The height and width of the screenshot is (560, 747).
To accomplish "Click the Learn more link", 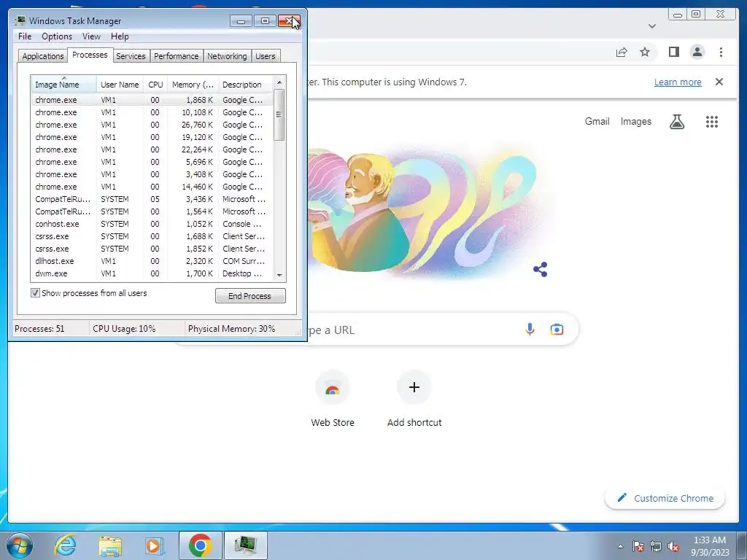I will [x=678, y=82].
